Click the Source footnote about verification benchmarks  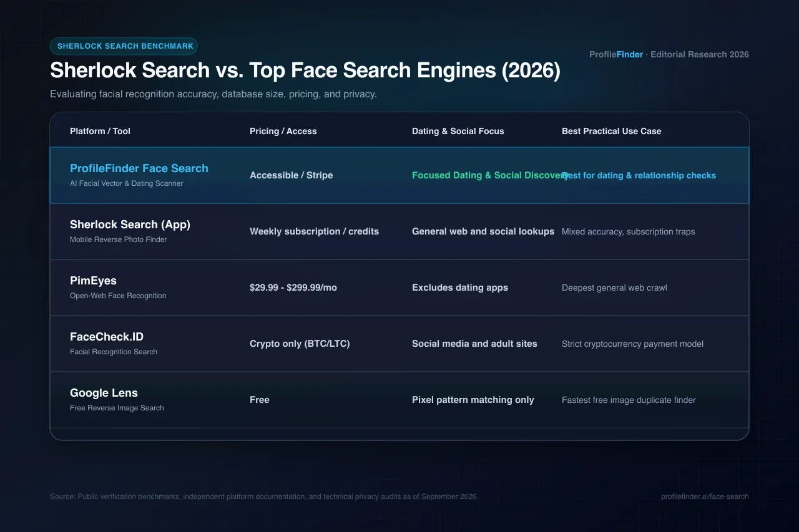coord(264,496)
